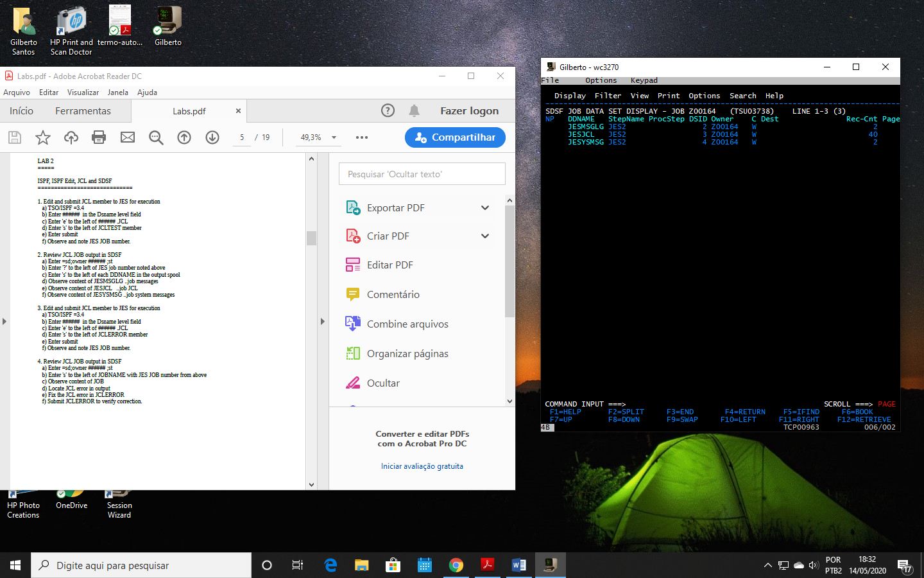924x578 pixels.
Task: Print the PDF with the printer icon
Action: (x=99, y=137)
